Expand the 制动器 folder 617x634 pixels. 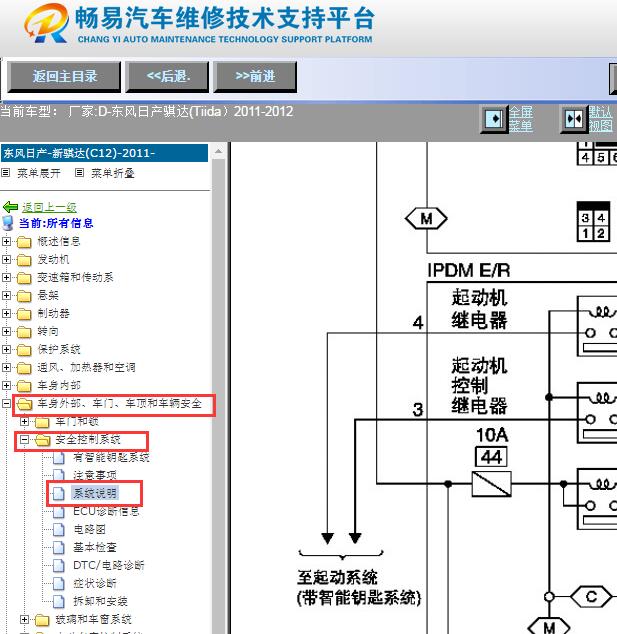tap(6, 313)
